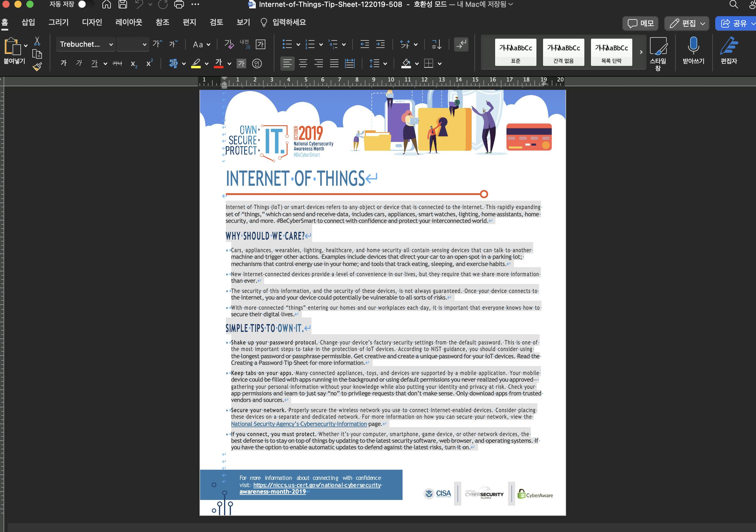Open the line spacing dropdown arrow
The image size is (756, 532).
pos(385,64)
